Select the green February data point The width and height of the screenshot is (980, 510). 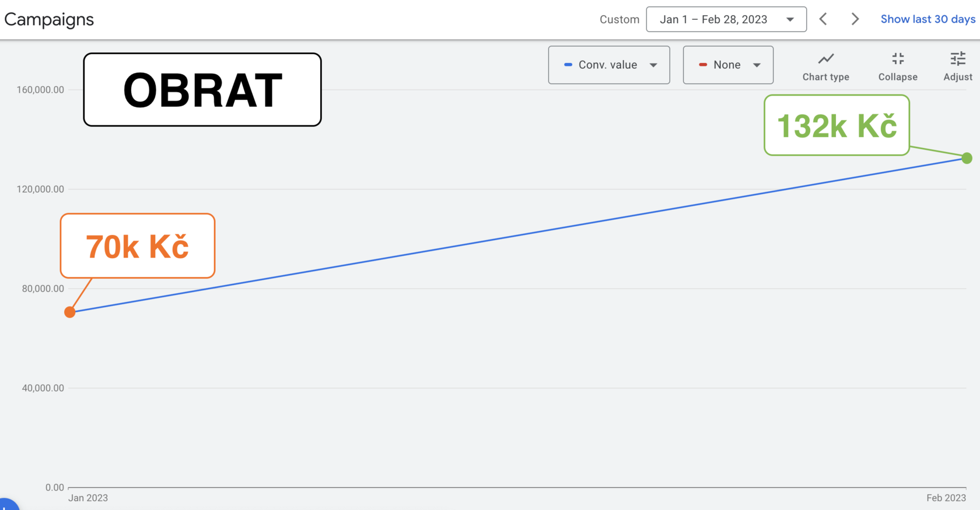coord(967,158)
